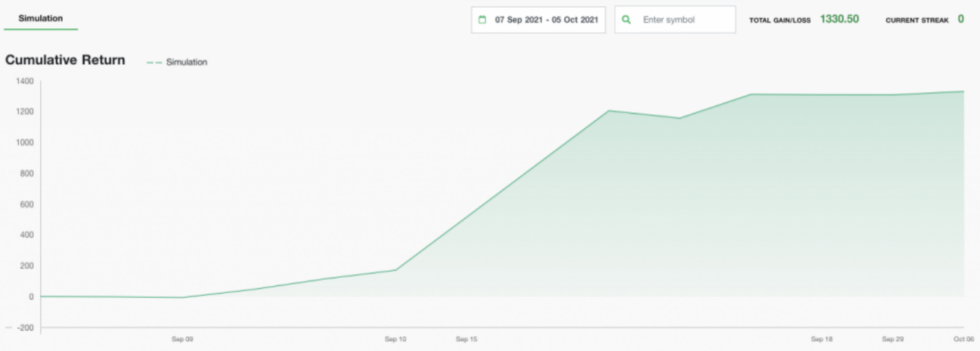Toggle the Simulation series legend label

click(186, 63)
